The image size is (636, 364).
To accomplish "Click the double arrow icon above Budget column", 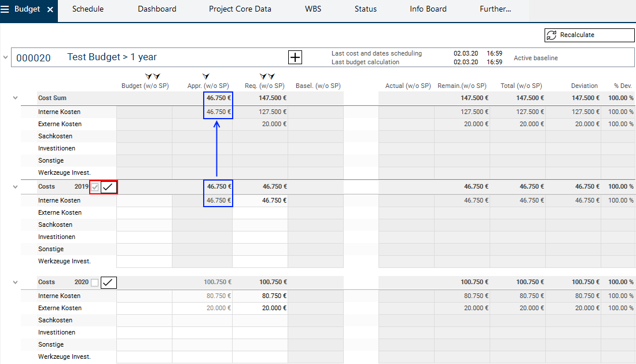I will coord(152,76).
